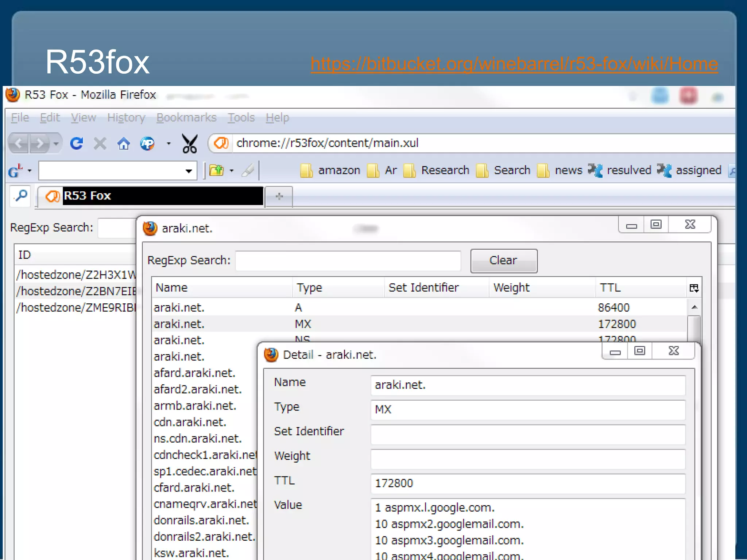The width and height of the screenshot is (747, 560).
Task: Click the Firefox icon in Detail window title
Action: click(x=271, y=355)
